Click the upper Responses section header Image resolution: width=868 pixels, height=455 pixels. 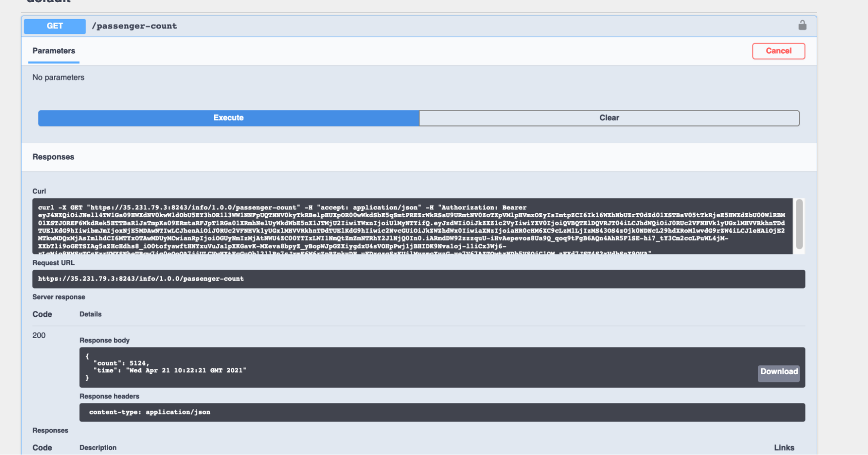coord(53,157)
